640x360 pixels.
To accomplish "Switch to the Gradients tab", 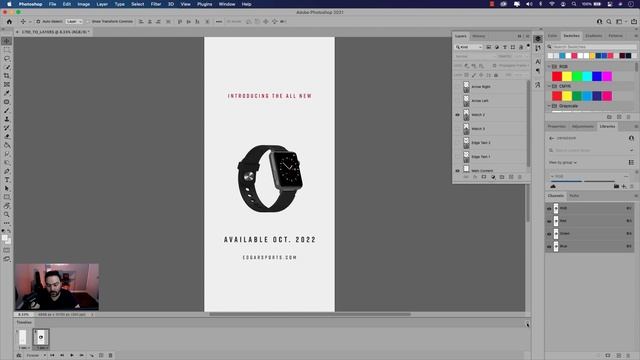I will coord(593,36).
